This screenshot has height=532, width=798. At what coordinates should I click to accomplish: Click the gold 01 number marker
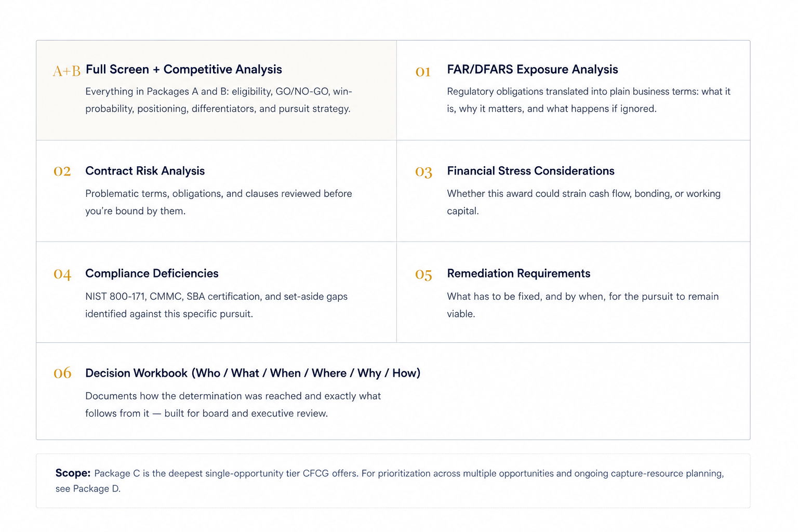click(x=423, y=72)
